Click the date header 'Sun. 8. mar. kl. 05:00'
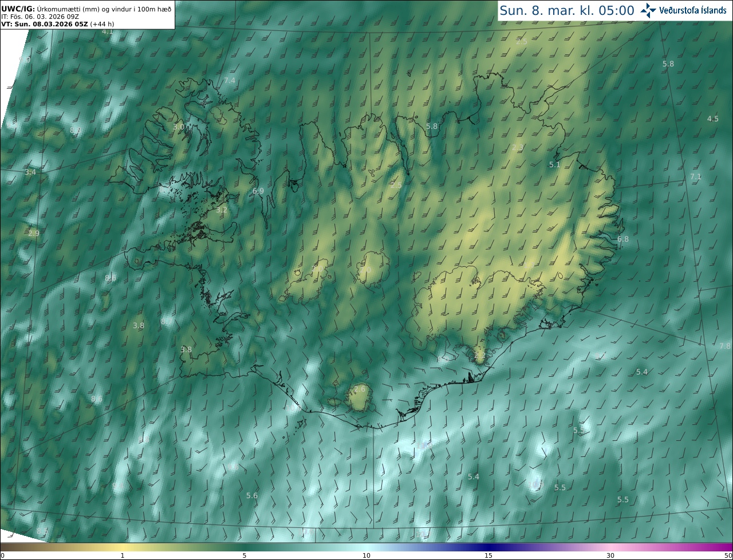This screenshot has height=560, width=733. click(x=567, y=10)
